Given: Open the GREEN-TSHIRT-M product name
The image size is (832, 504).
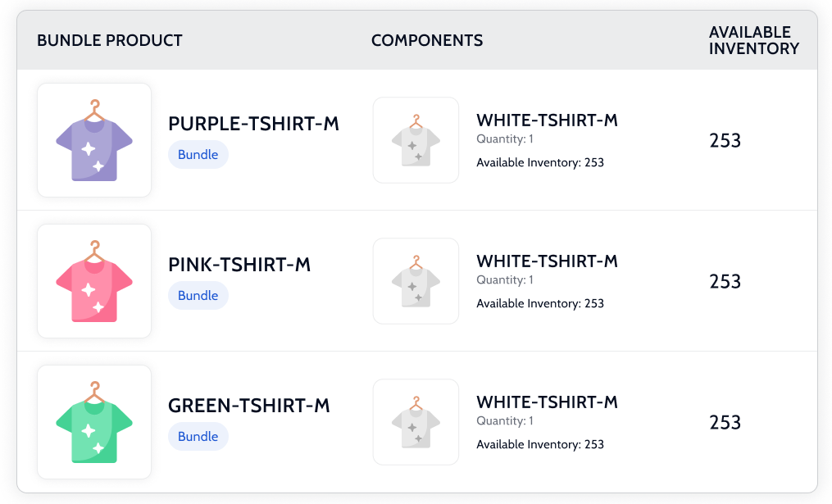Looking at the screenshot, I should 249,406.
